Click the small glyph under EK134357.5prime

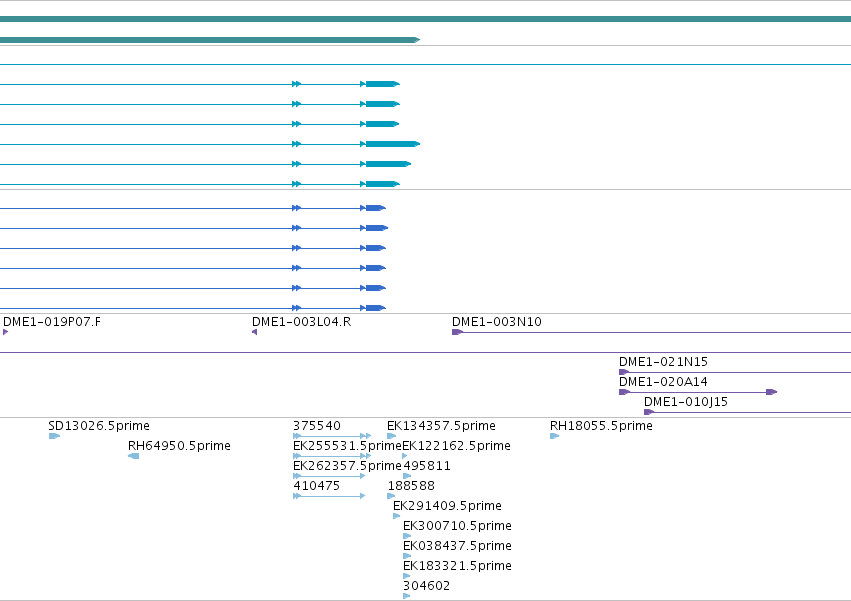pyautogui.click(x=392, y=436)
